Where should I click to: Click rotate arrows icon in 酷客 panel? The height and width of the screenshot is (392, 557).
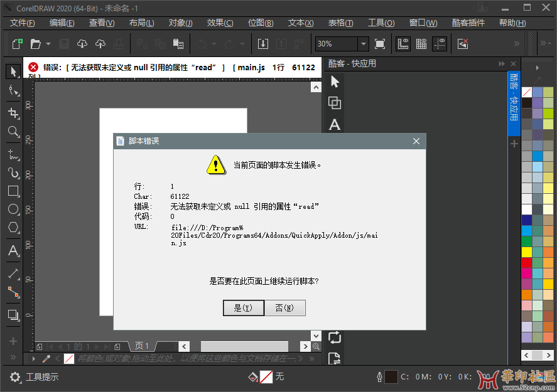(335, 337)
